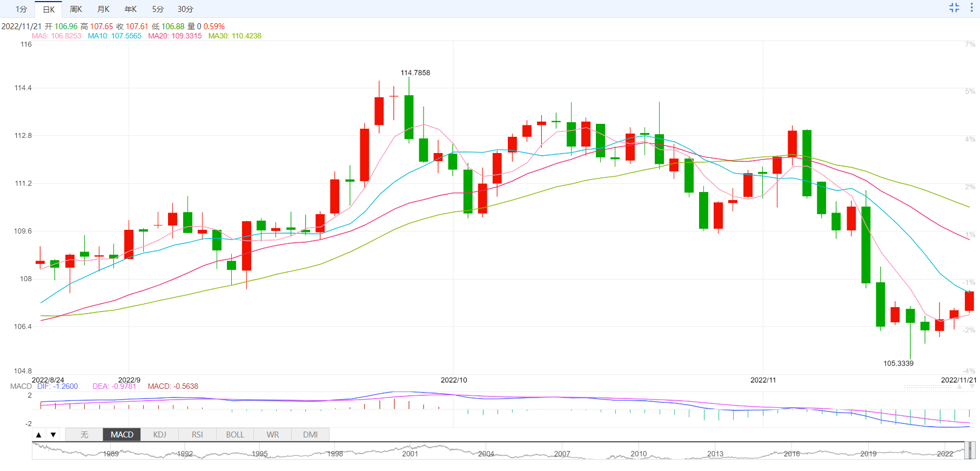980x471 pixels.
Task: Choose the 无 (none) indicator option
Action: [x=84, y=435]
